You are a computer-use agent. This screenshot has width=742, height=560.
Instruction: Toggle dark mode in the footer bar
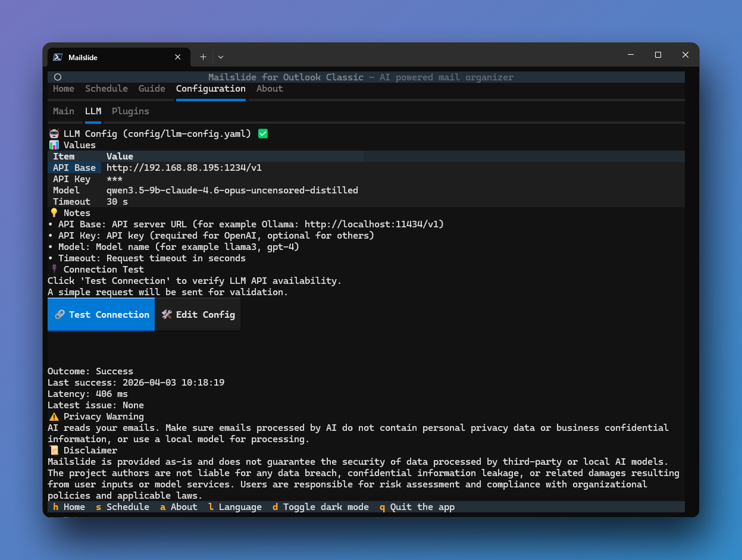pyautogui.click(x=320, y=507)
